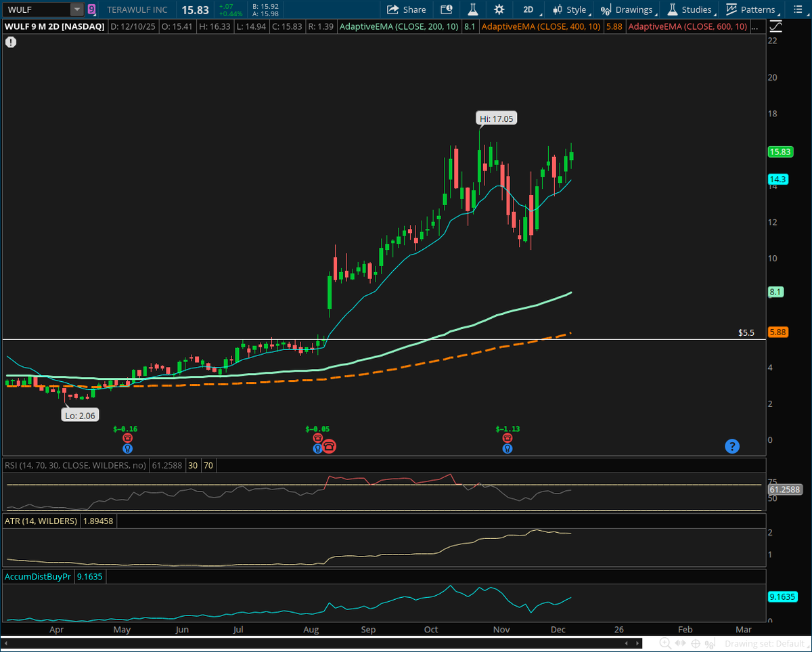Click the earnings phone icon under $-0.16
Image resolution: width=812 pixels, height=652 pixels.
pyautogui.click(x=127, y=438)
